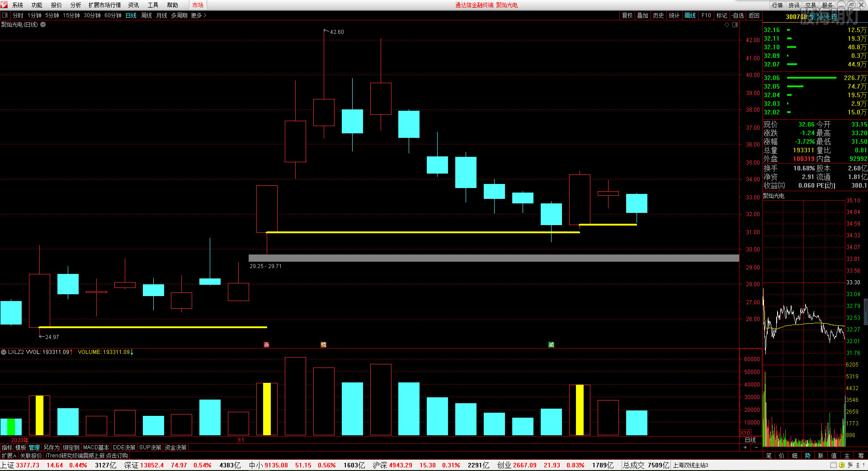
Task: Click -自选 remove from watchlist
Action: coord(738,15)
